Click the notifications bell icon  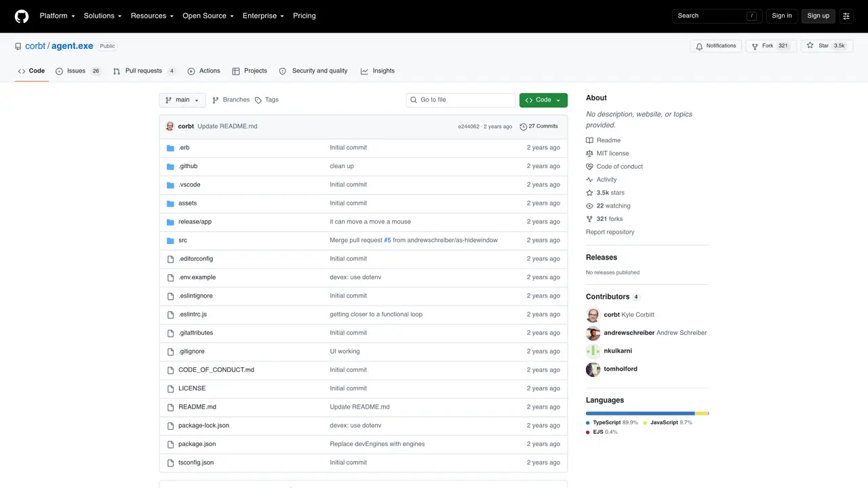coord(701,46)
